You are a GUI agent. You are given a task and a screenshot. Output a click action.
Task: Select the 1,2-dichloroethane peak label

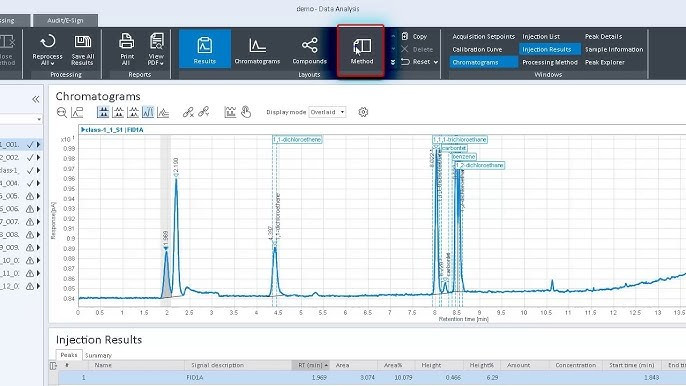pos(480,165)
